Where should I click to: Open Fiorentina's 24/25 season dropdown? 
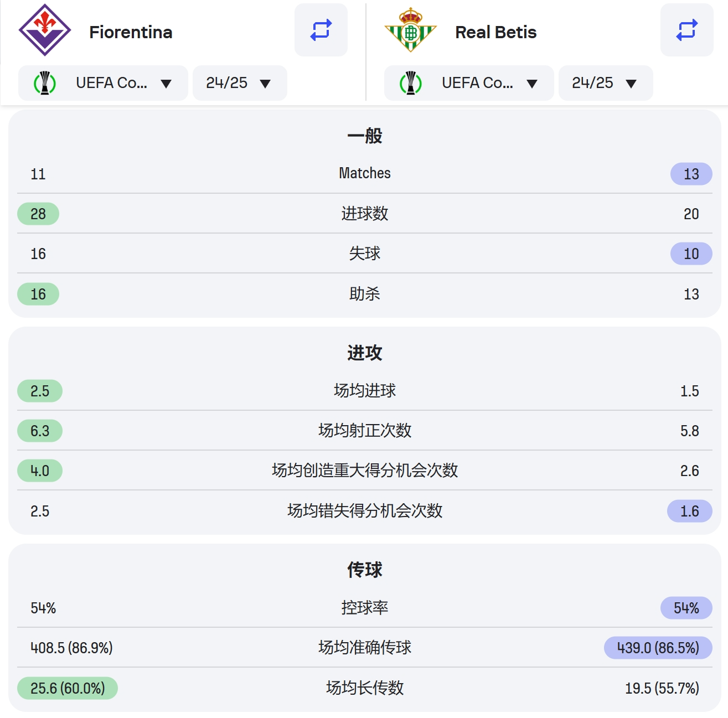point(240,83)
